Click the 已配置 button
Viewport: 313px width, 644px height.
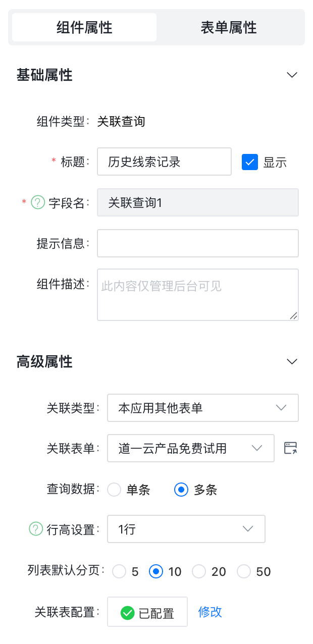pos(147,612)
